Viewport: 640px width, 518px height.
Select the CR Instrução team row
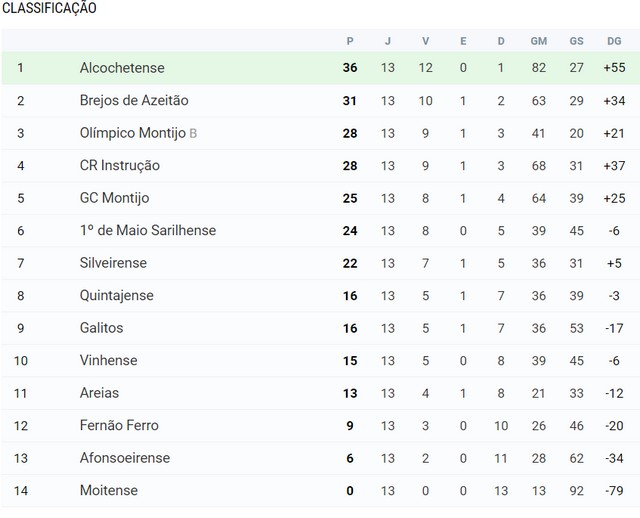tap(320, 166)
